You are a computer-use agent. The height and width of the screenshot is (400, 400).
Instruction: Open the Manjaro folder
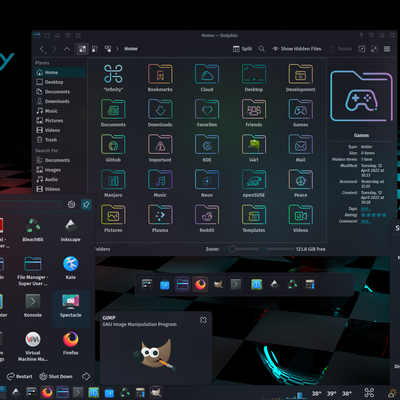(113, 183)
